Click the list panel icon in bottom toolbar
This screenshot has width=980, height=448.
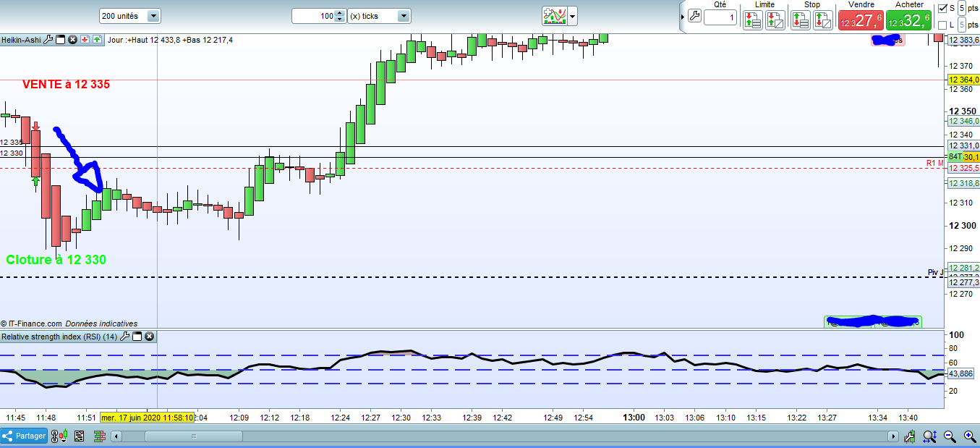tap(79, 436)
